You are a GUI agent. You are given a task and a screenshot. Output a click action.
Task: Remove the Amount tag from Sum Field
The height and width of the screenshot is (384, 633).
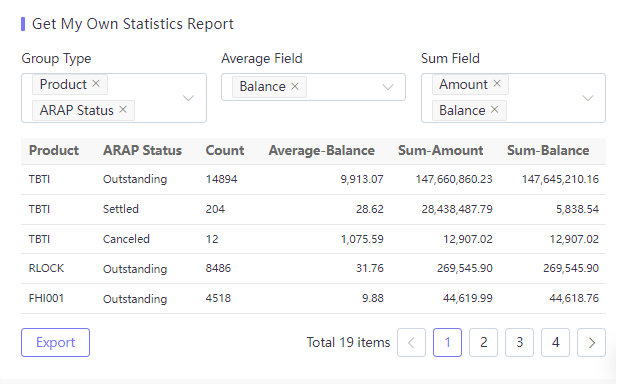point(497,84)
